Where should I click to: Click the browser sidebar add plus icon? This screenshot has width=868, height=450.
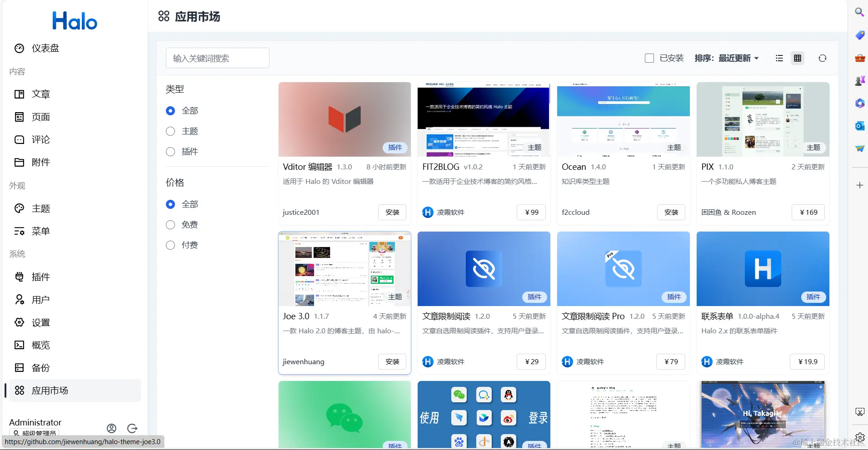859,185
